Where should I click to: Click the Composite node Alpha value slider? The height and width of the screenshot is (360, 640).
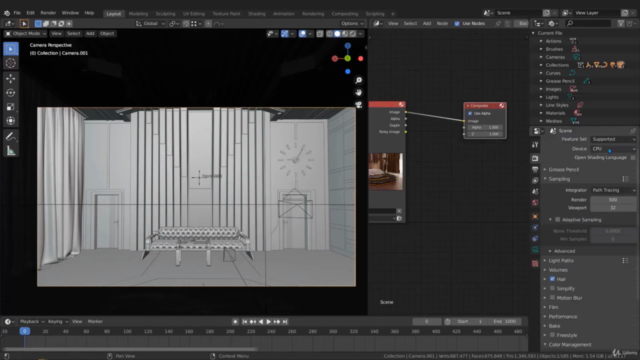click(485, 127)
